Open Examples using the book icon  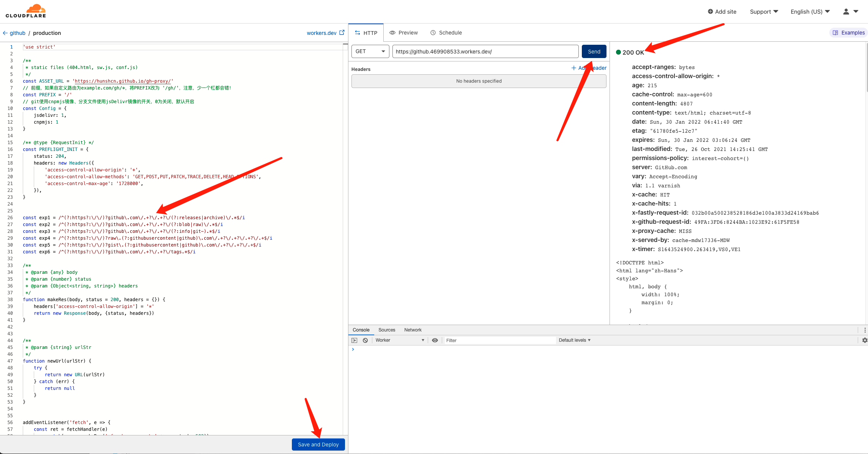pos(835,33)
